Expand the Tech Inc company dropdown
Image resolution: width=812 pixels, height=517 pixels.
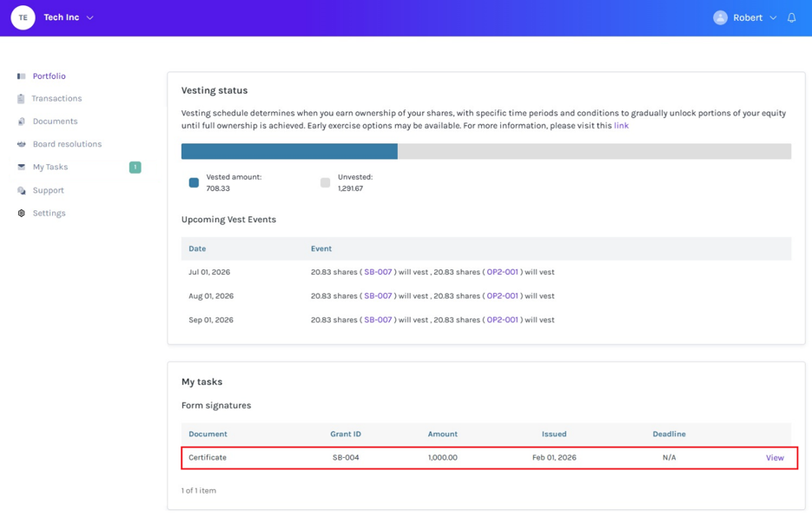[89, 17]
